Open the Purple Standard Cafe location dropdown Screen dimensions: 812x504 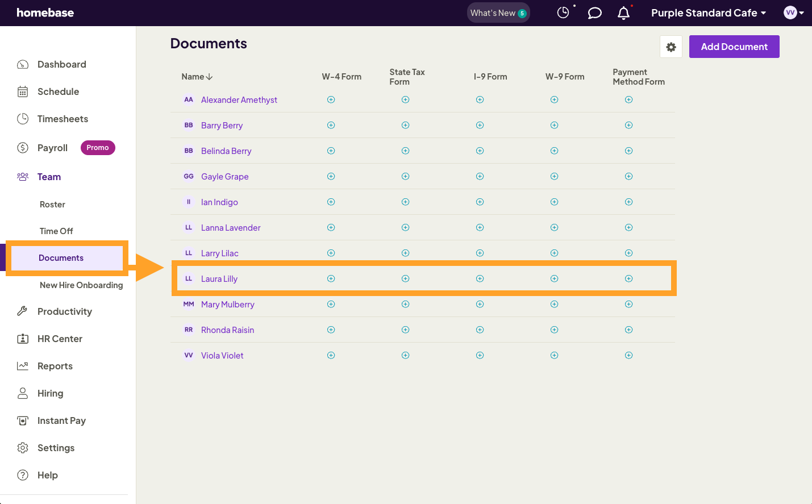coord(708,13)
